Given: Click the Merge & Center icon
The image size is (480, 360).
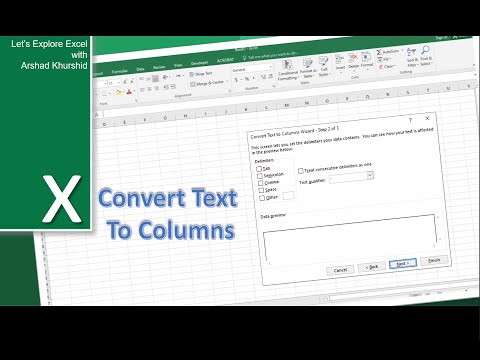Looking at the screenshot, I should point(193,84).
